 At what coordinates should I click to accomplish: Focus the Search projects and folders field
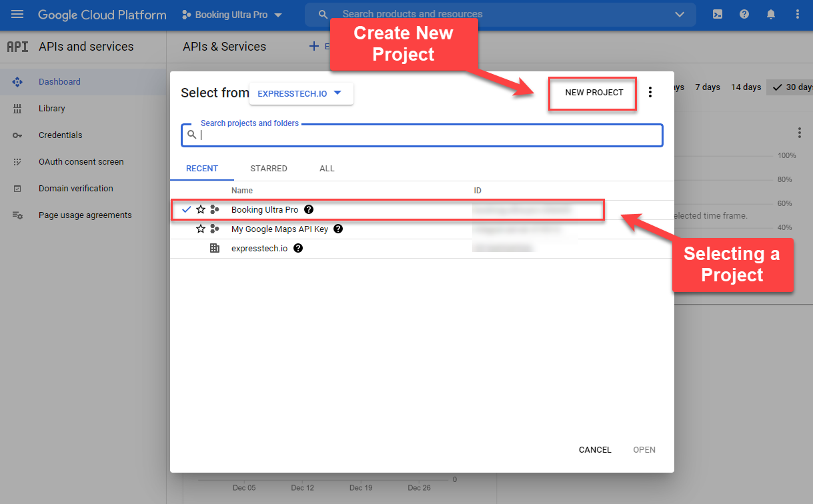[422, 135]
